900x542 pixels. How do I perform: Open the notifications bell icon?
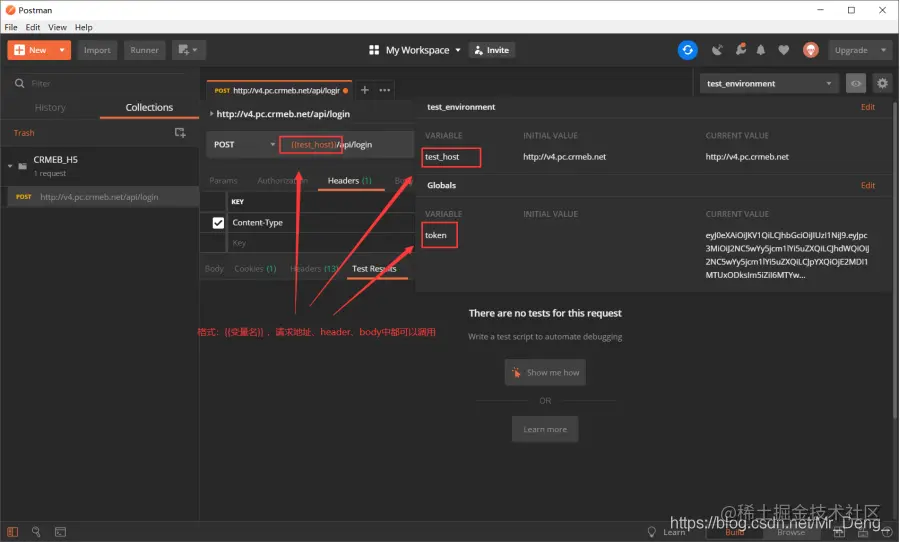761,50
